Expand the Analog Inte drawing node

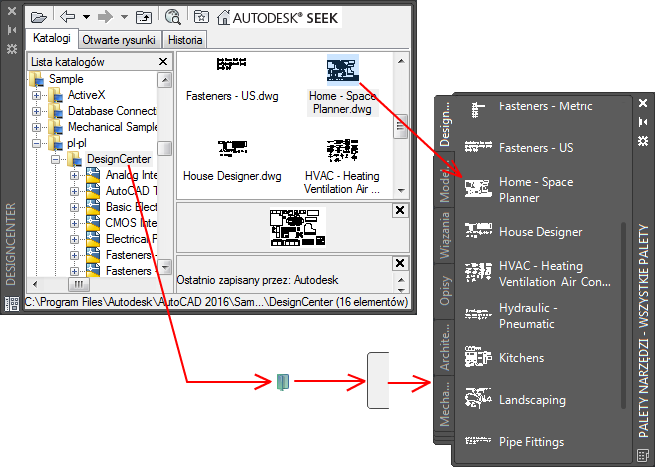(x=74, y=175)
